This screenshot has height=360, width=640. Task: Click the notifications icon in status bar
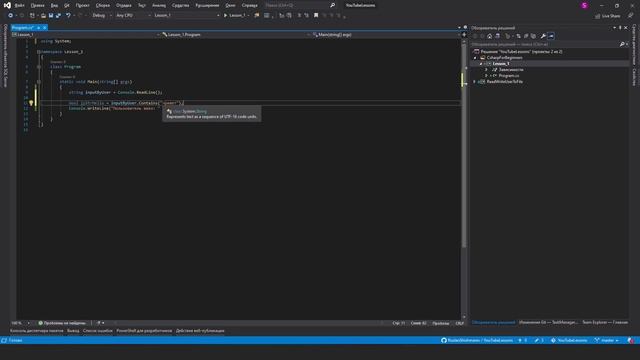631,340
